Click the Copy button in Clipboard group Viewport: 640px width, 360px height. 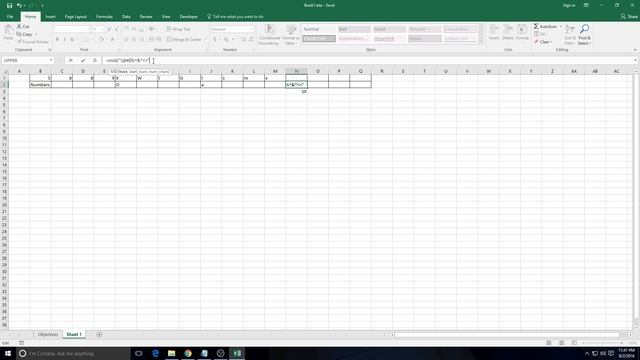point(24,34)
